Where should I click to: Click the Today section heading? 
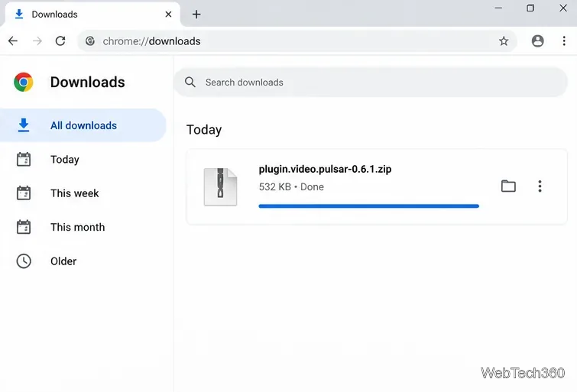[x=204, y=130]
